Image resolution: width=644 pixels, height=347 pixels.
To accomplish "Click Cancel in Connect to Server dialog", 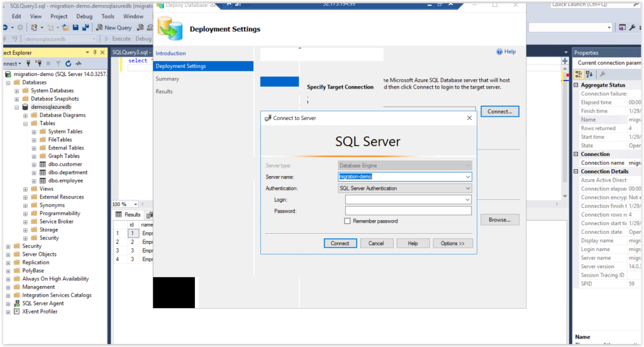I will point(376,243).
